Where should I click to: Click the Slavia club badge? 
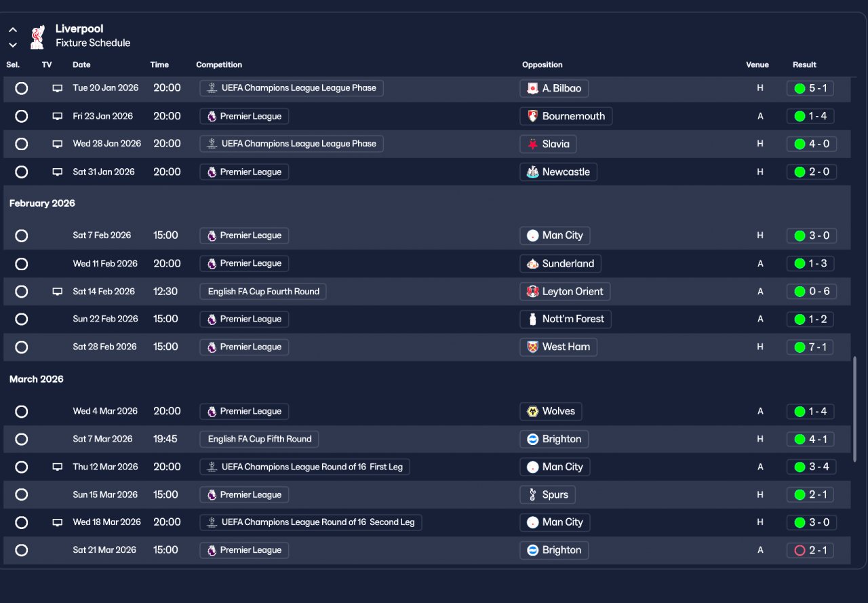532,144
